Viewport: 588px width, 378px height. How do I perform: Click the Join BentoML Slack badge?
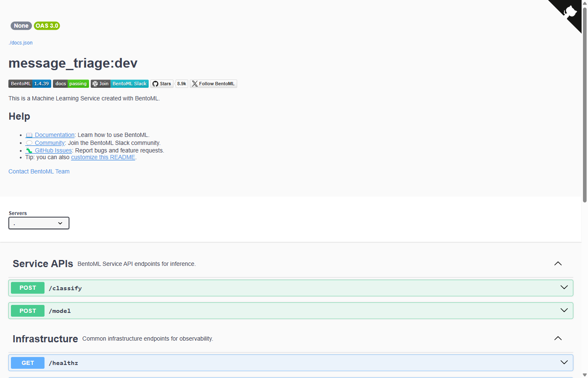pos(120,84)
